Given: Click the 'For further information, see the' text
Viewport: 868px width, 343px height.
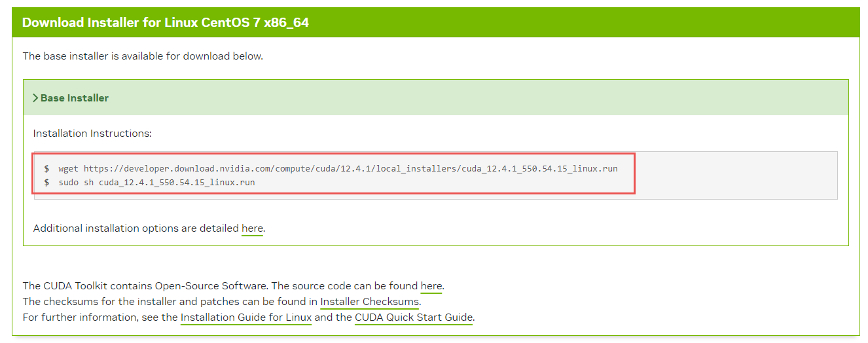Looking at the screenshot, I should coord(100,317).
